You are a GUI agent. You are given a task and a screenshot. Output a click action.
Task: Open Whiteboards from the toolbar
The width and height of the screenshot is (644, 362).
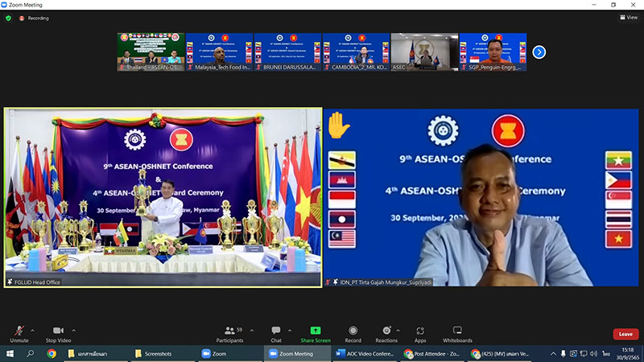[x=457, y=333]
